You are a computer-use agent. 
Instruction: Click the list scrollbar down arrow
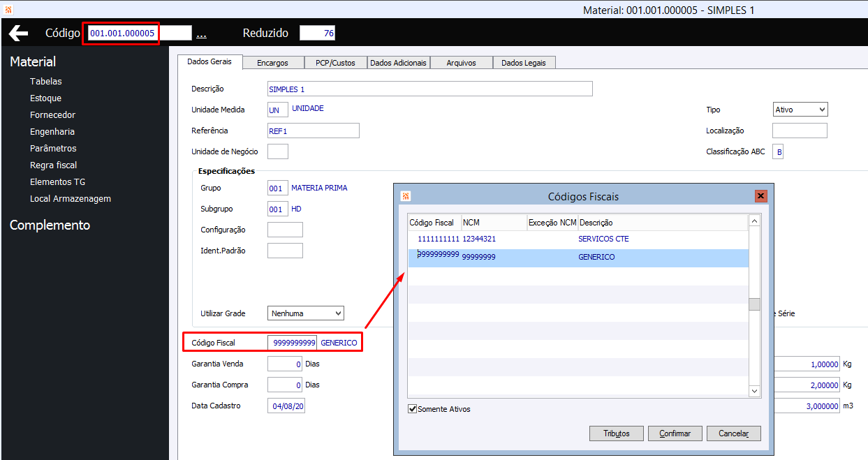point(754,392)
